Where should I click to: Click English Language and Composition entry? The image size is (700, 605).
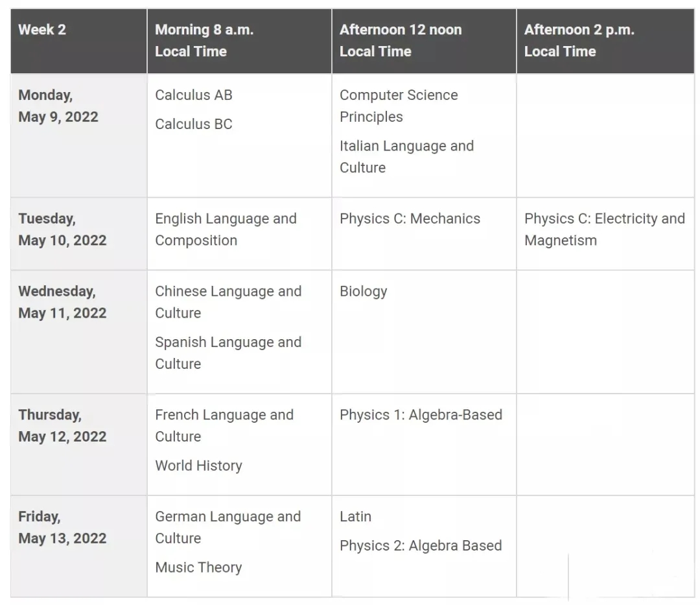pyautogui.click(x=226, y=230)
